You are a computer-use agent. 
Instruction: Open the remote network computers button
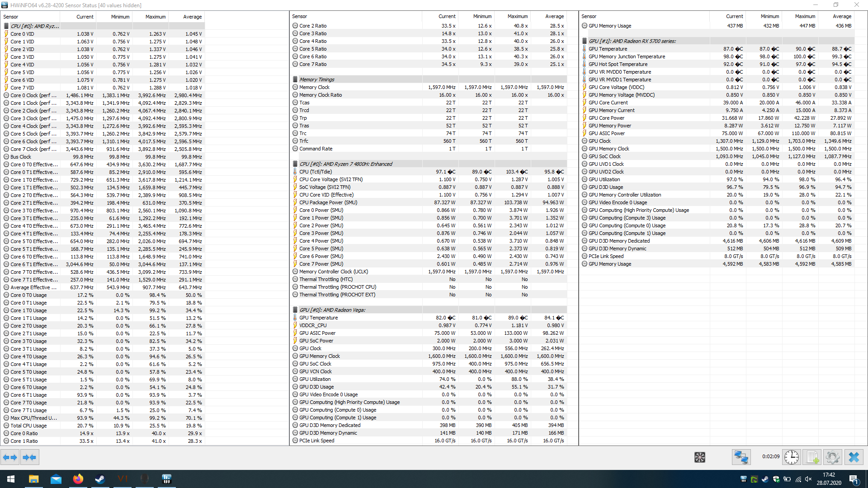741,457
